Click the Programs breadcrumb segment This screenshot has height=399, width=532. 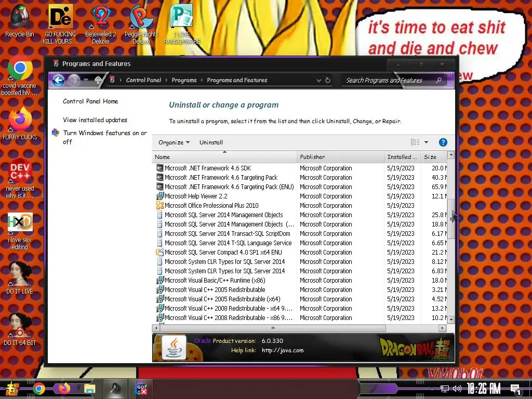(184, 80)
